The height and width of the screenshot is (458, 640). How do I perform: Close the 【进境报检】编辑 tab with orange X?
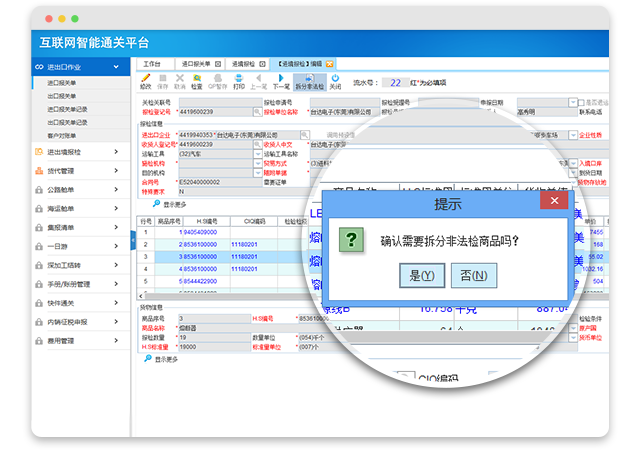329,64
